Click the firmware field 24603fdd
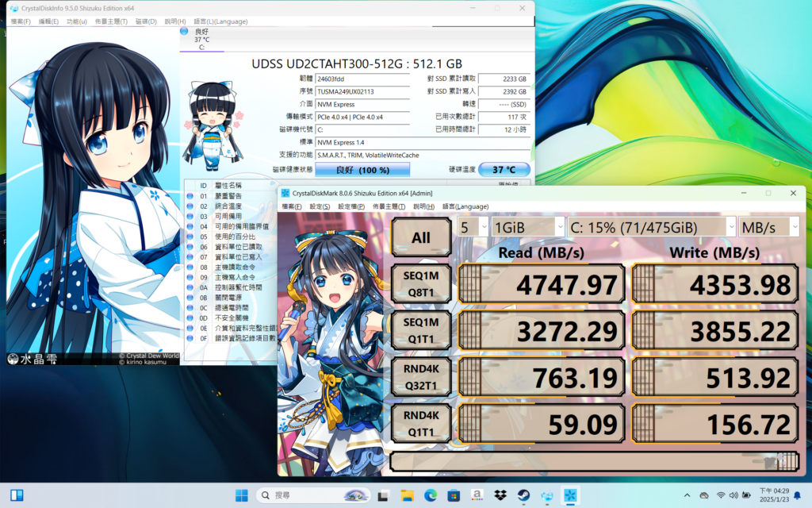This screenshot has width=812, height=508. (x=362, y=79)
